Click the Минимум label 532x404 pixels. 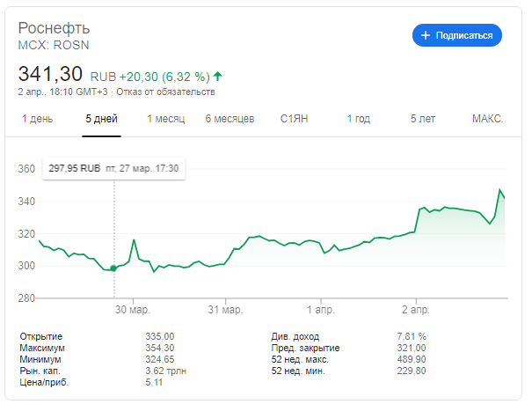pyautogui.click(x=40, y=359)
